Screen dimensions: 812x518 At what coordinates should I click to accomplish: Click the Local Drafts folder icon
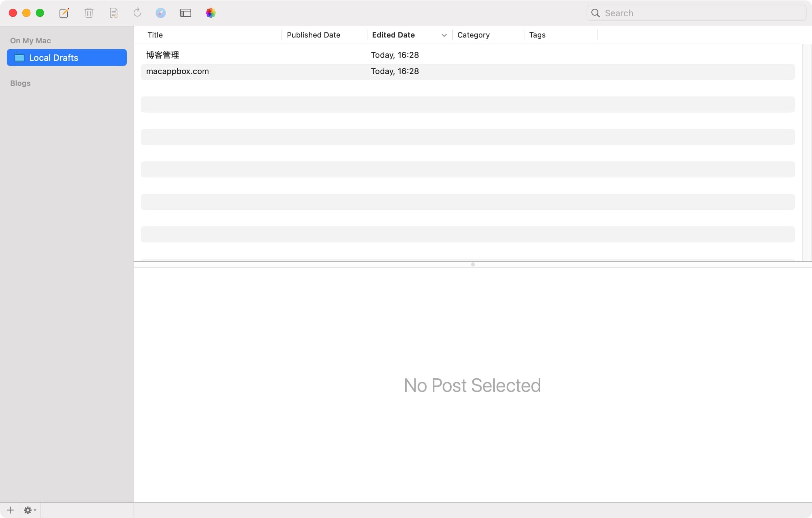coord(20,57)
